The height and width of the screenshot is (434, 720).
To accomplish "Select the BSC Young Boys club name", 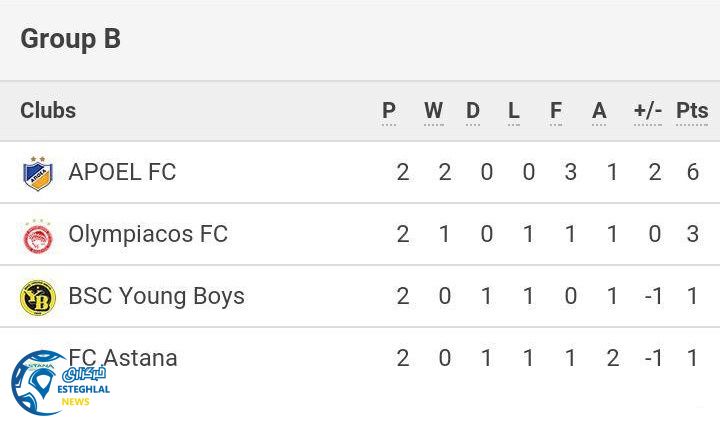I will click(x=156, y=296).
